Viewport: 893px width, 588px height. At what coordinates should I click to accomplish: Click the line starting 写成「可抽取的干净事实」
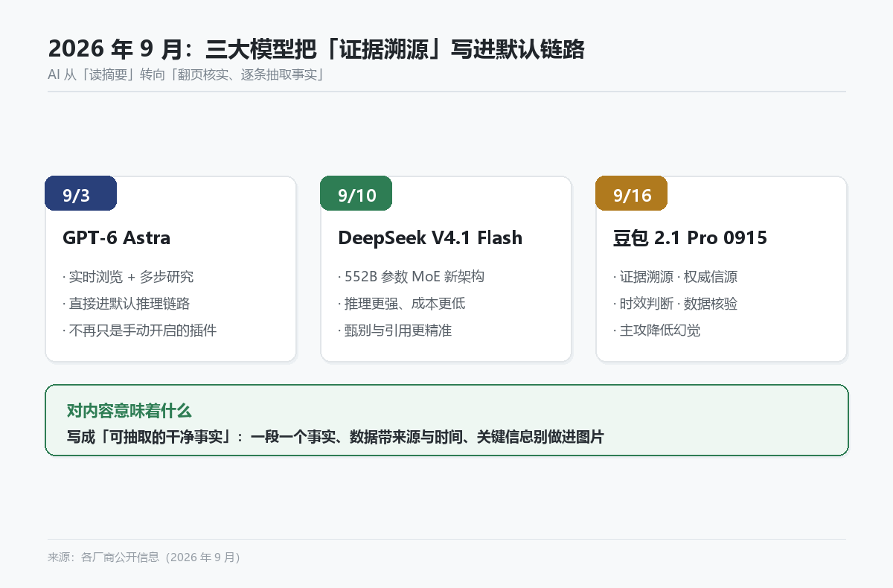(x=336, y=437)
